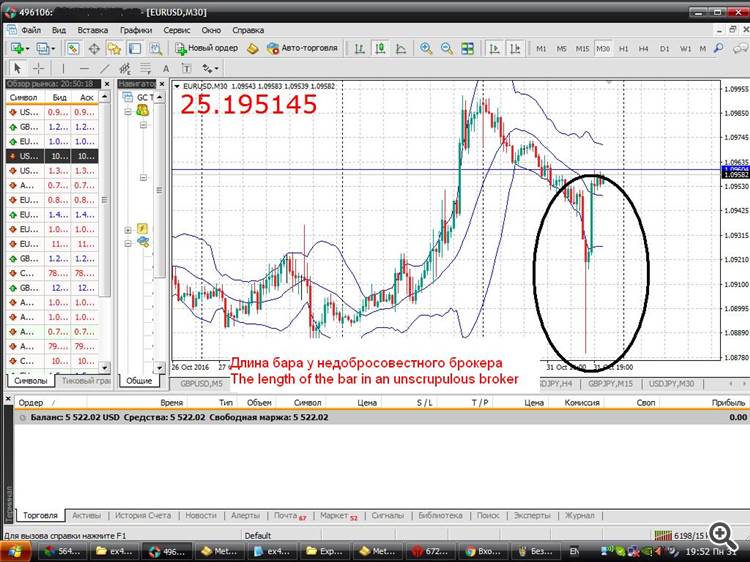
Task: Open the Chrome Вхо... taskbar item
Action: 482,551
